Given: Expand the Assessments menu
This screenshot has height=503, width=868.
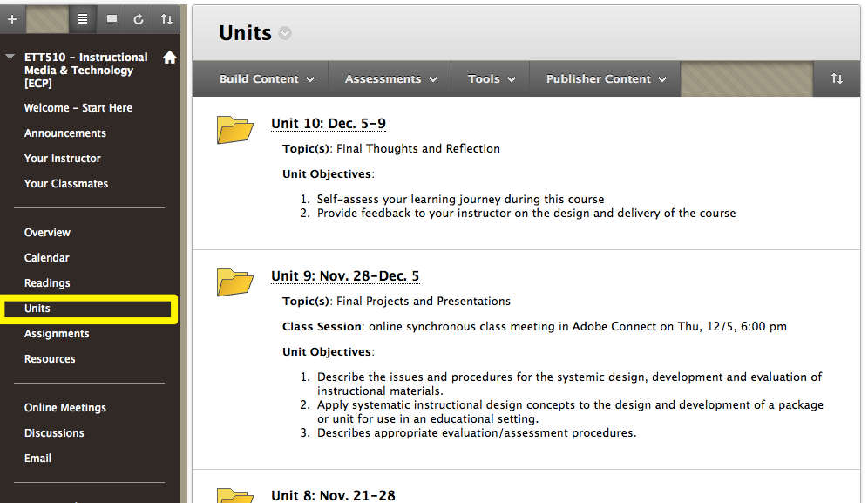Looking at the screenshot, I should (x=390, y=78).
